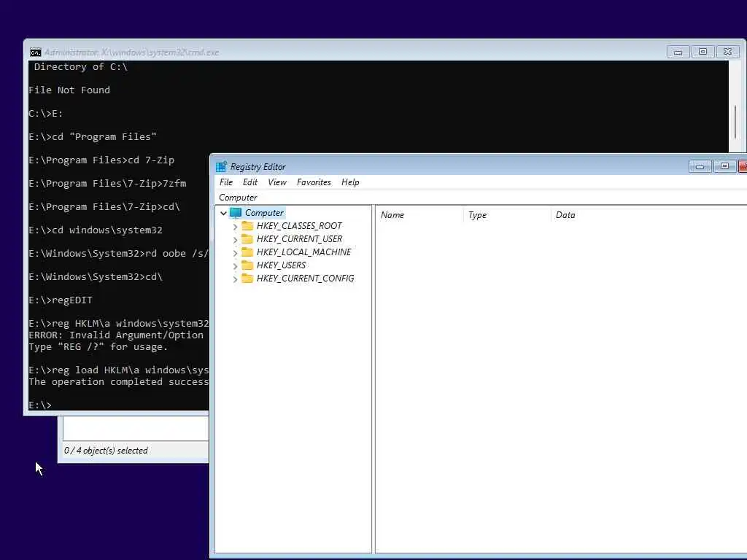The height and width of the screenshot is (560, 747).
Task: Click the 'E:\>regEDIT' command line
Action: pyautogui.click(x=61, y=300)
